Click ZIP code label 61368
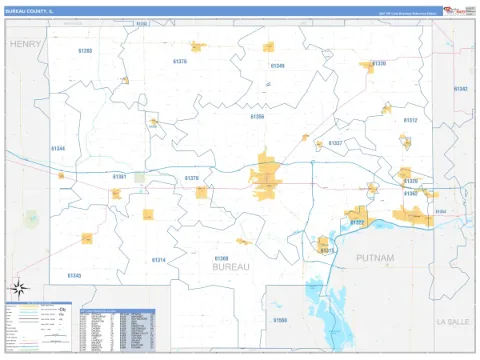This screenshot has width=480, height=360. tap(221, 258)
